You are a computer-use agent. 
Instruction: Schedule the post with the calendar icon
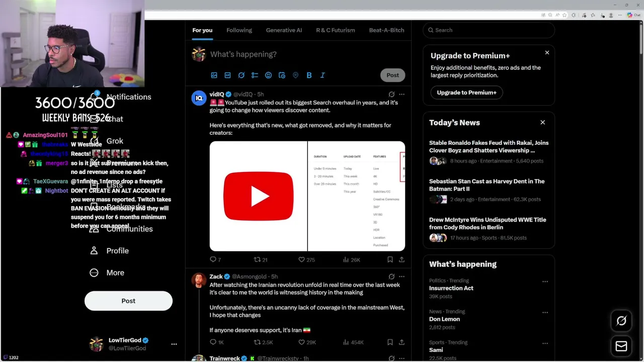click(282, 75)
